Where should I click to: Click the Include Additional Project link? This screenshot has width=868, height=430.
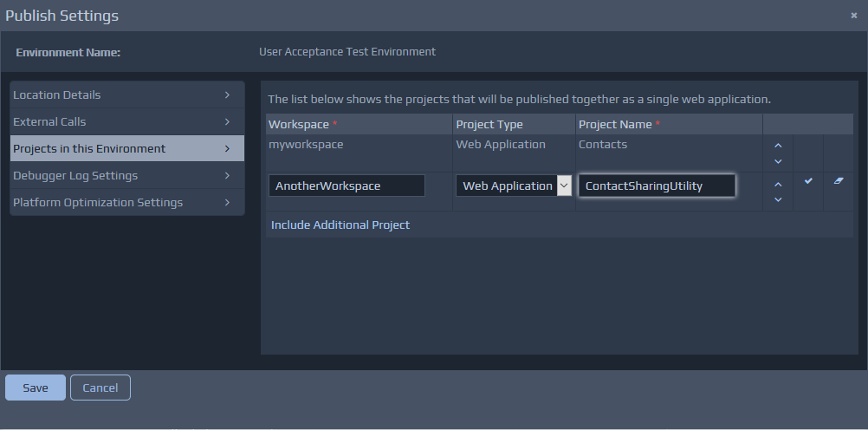(x=340, y=225)
